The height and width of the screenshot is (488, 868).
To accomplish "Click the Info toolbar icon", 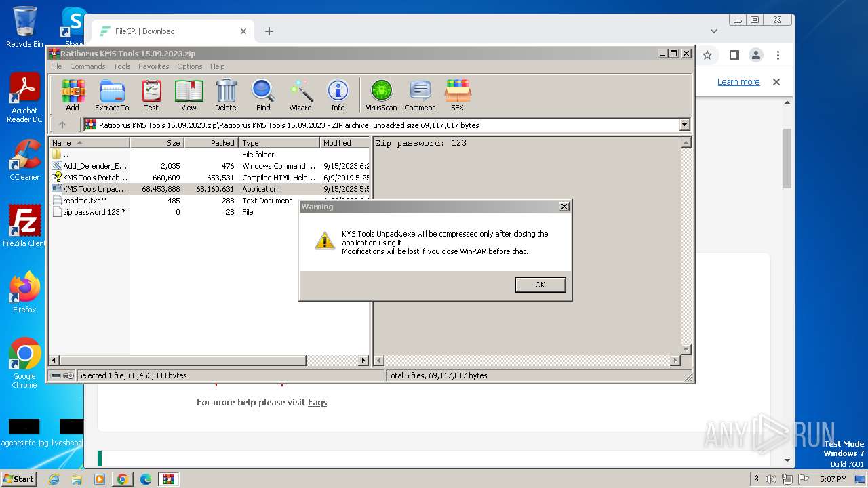I will 338,95.
